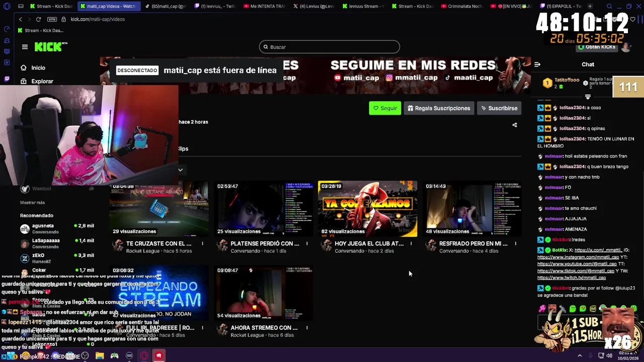Open the Opera sidebar speedometer icon
This screenshot has width=644, height=362.
click(7, 30)
